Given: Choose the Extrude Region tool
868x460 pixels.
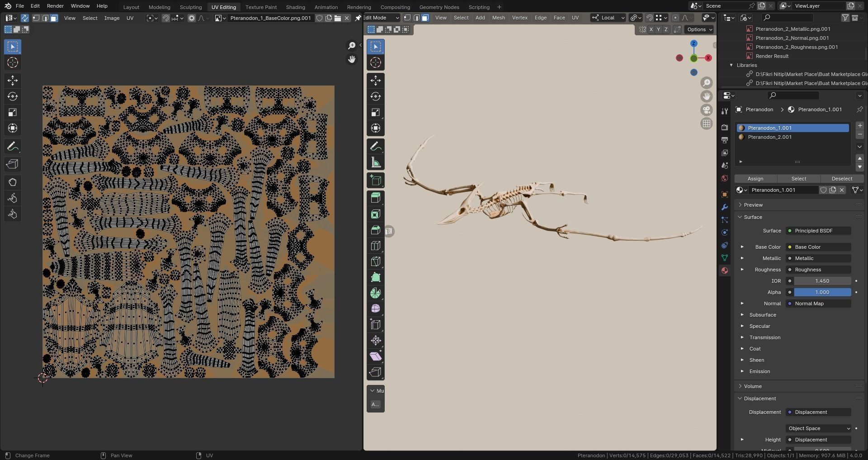Looking at the screenshot, I should (376, 198).
